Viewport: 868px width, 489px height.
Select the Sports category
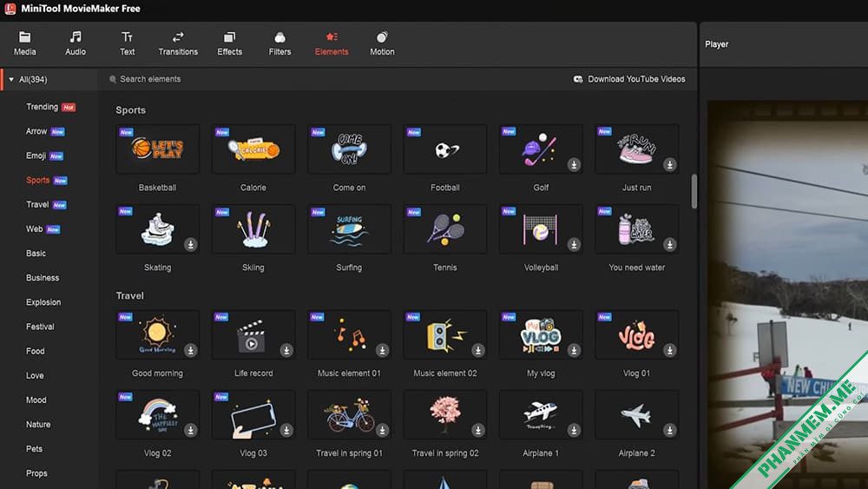point(37,180)
